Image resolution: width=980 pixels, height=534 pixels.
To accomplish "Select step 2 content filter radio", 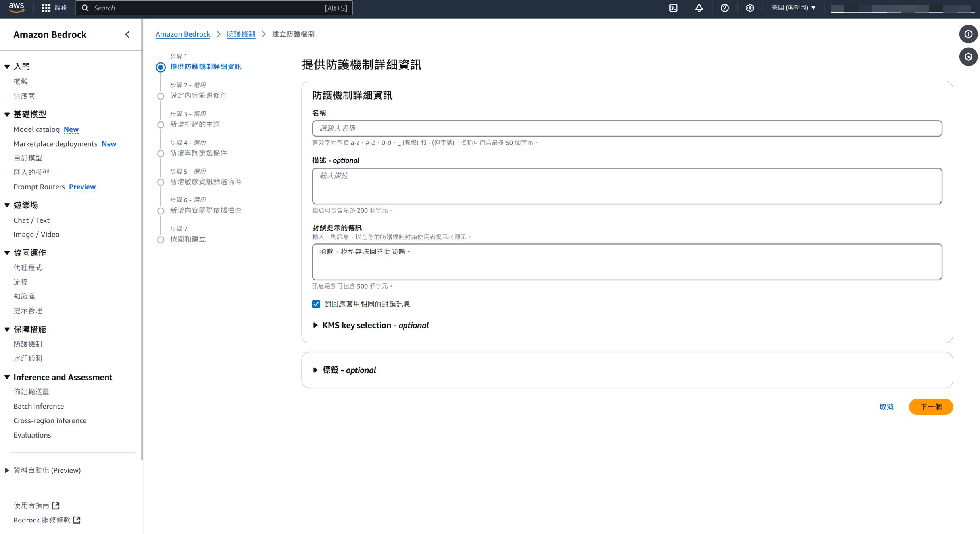I will [161, 96].
